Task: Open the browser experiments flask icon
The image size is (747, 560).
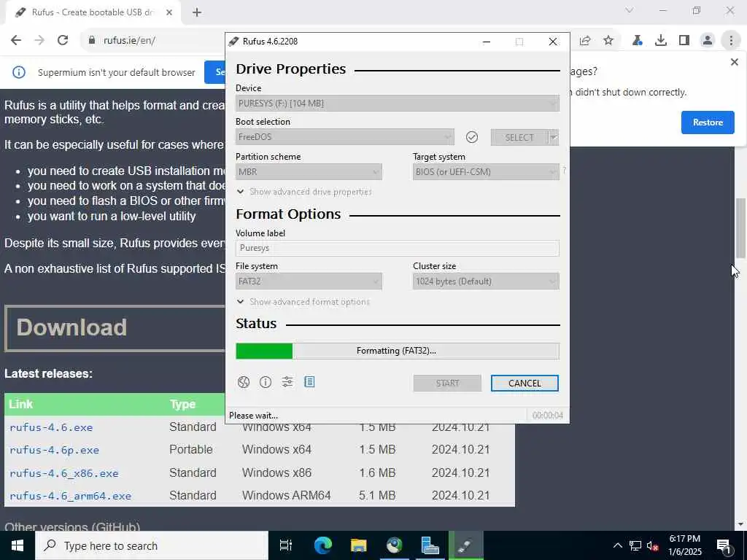Action: (638, 41)
